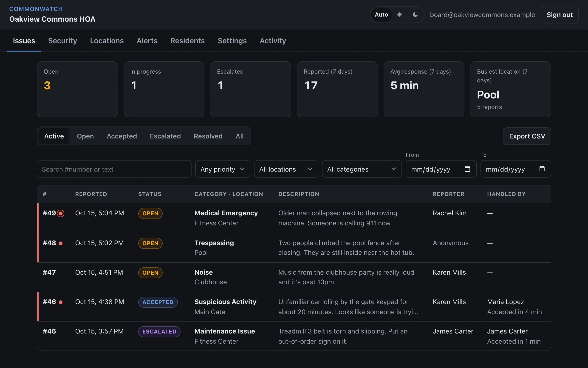The height and width of the screenshot is (368, 588).
Task: Click red priority dot on issue #46
Action: click(x=61, y=302)
